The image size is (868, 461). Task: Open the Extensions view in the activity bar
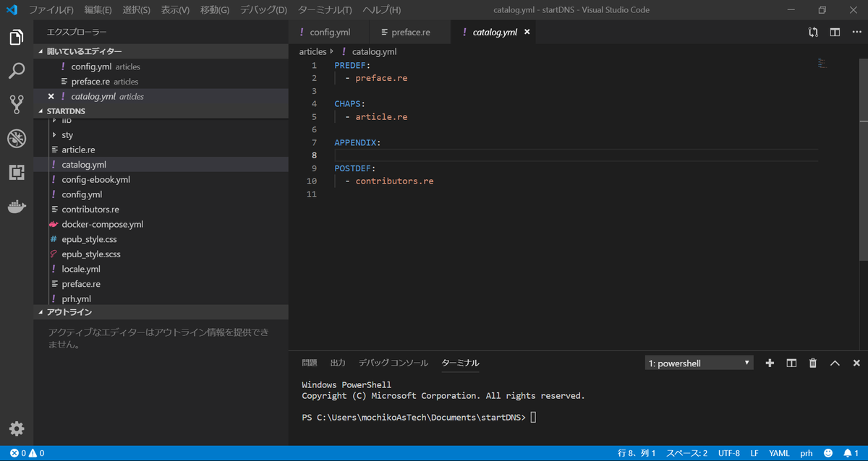click(x=17, y=172)
